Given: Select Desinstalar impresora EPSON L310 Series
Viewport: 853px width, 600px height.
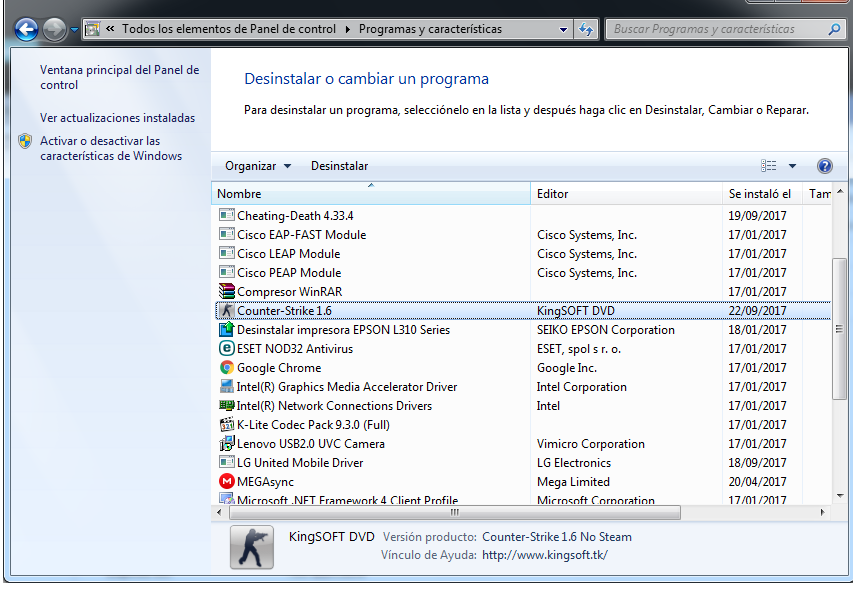Looking at the screenshot, I should [344, 330].
